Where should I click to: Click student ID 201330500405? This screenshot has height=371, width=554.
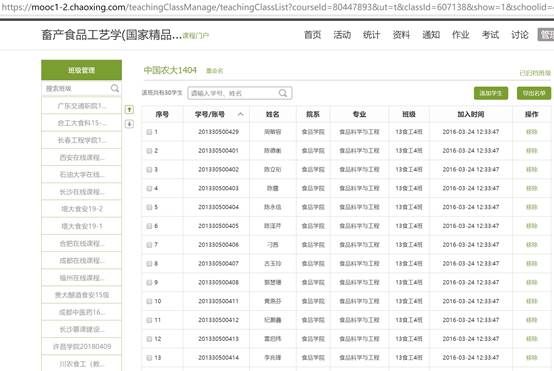[218, 226]
